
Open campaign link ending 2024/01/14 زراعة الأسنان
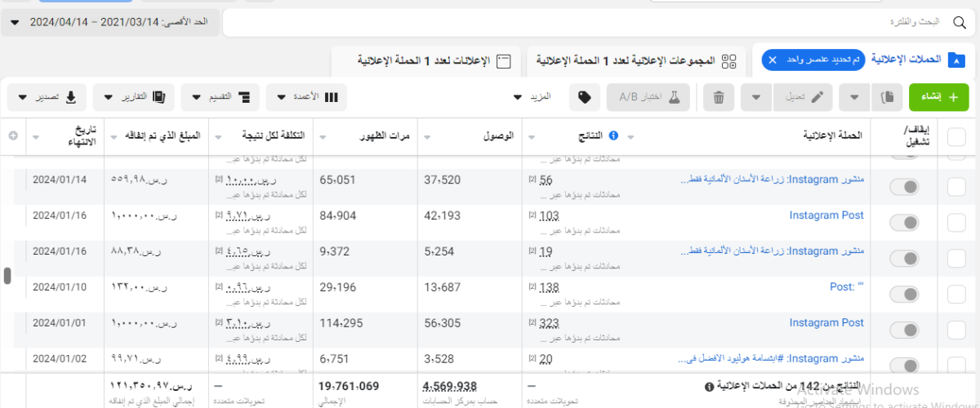pyautogui.click(x=772, y=180)
